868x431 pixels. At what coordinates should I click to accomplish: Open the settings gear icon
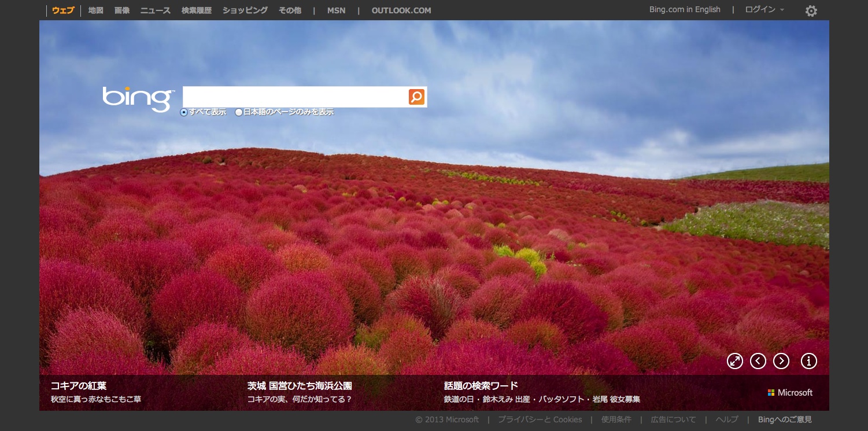pos(811,11)
